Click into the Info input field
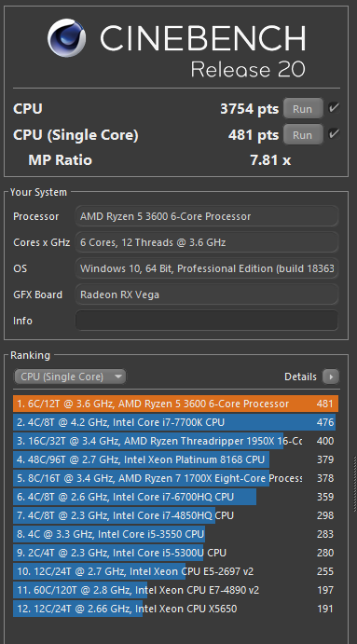Screen dimensions: 357x644 207,321
